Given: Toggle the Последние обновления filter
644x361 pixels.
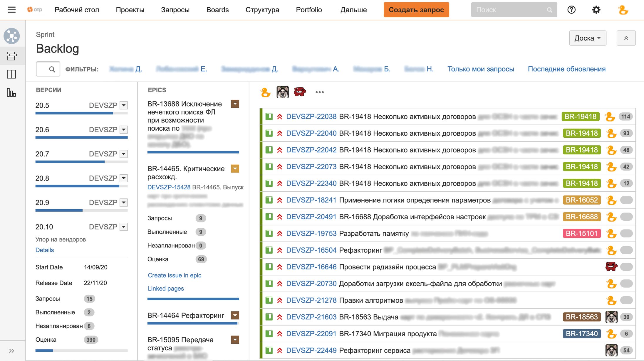Looking at the screenshot, I should pos(566,69).
